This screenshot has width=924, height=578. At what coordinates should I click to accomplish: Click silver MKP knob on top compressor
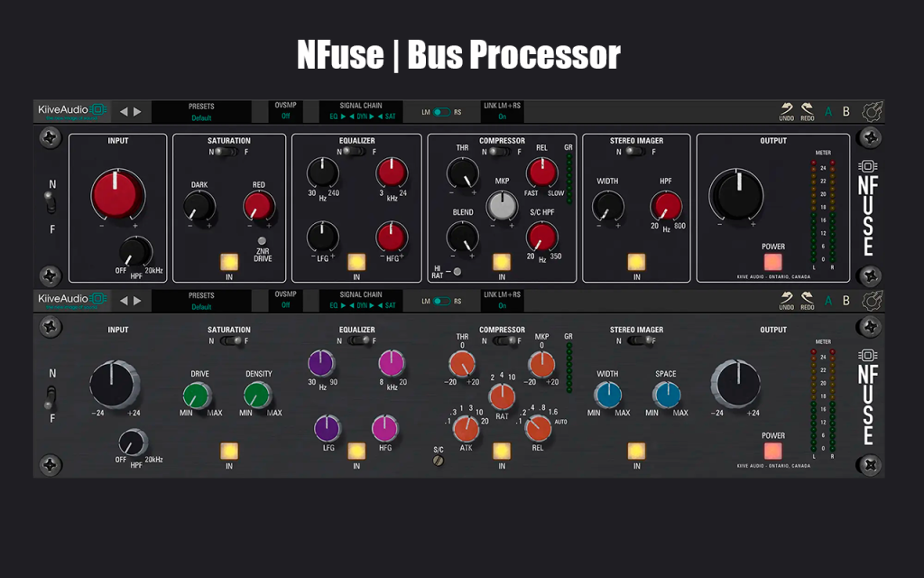click(502, 206)
